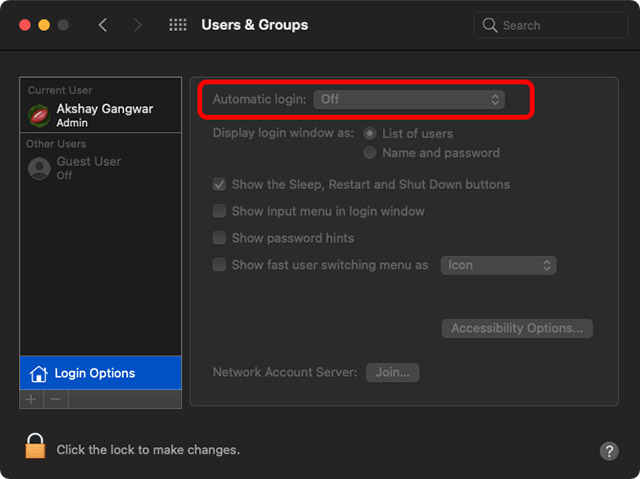Open Accessibility Options button
This screenshot has height=479, width=640.
pos(517,328)
